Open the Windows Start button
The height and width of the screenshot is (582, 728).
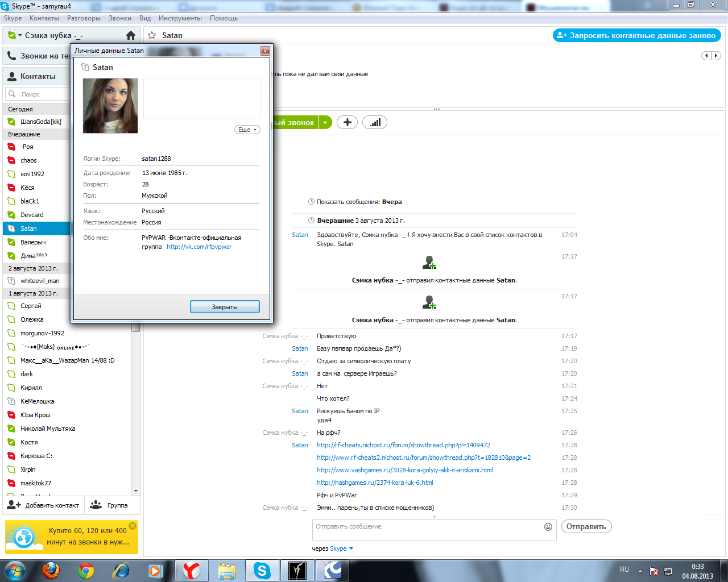point(15,570)
